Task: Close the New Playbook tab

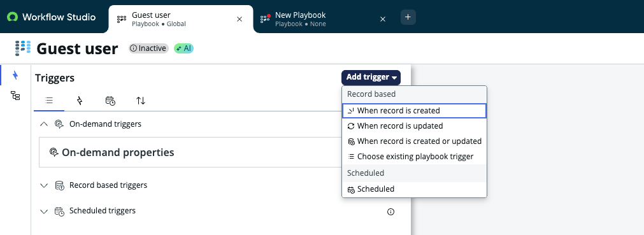Action: pos(383,19)
